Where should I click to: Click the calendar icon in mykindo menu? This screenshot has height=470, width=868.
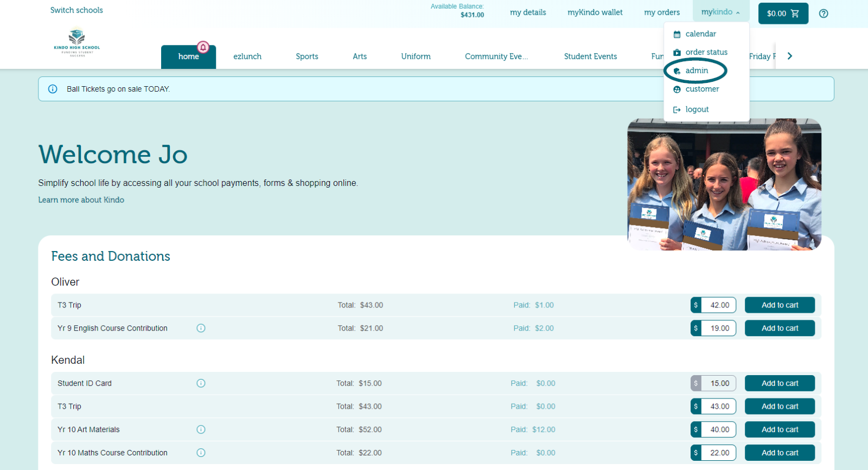pyautogui.click(x=677, y=34)
